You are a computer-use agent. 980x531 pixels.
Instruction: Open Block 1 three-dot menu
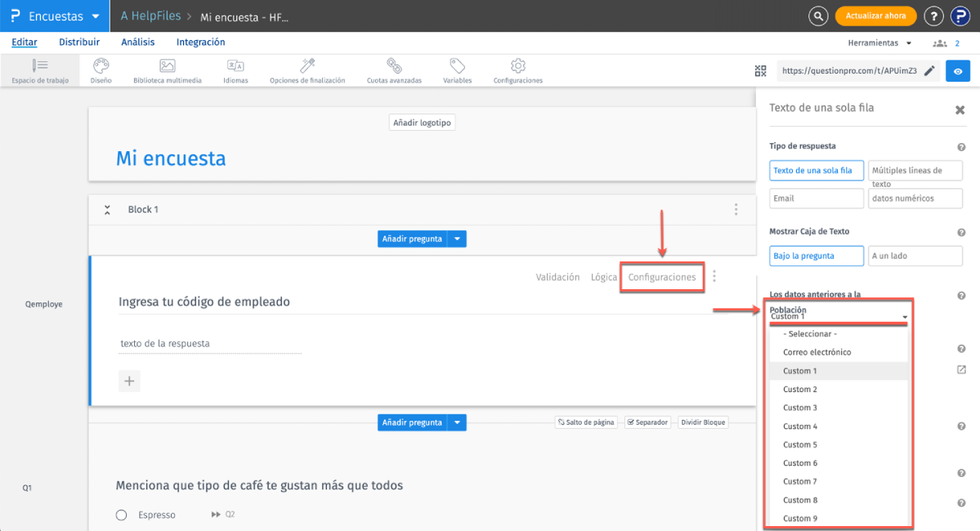click(736, 209)
